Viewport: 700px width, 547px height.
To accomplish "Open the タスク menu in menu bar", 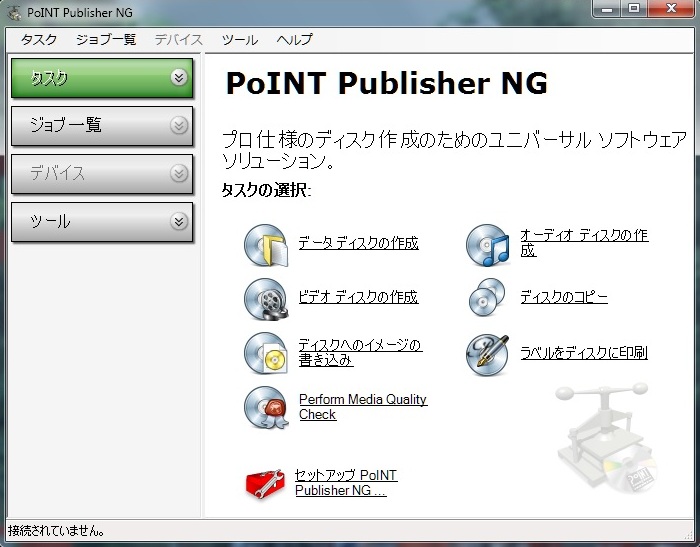I will 39,40.
